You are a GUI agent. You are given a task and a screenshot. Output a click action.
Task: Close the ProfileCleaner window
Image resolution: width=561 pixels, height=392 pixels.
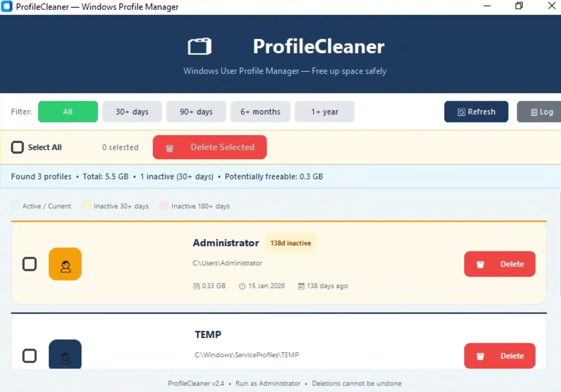point(551,6)
